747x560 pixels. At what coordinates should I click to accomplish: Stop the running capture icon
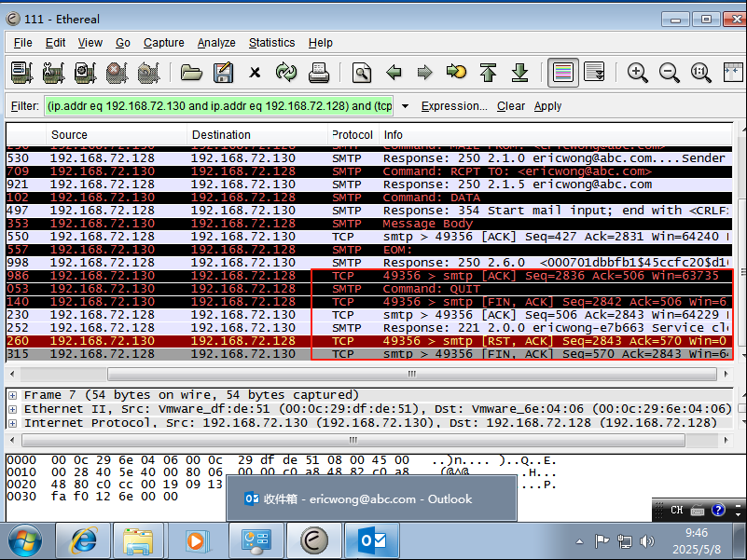118,73
